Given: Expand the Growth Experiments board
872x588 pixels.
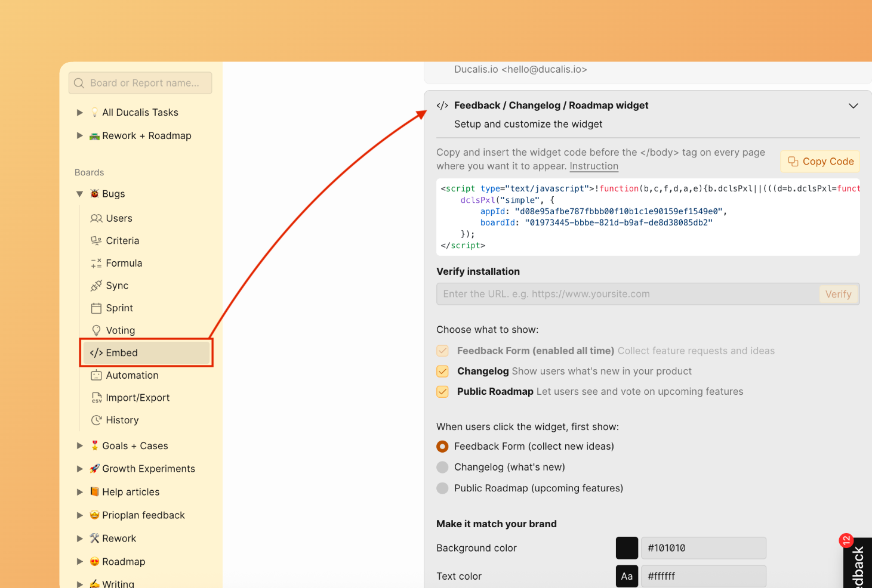Looking at the screenshot, I should coord(79,469).
